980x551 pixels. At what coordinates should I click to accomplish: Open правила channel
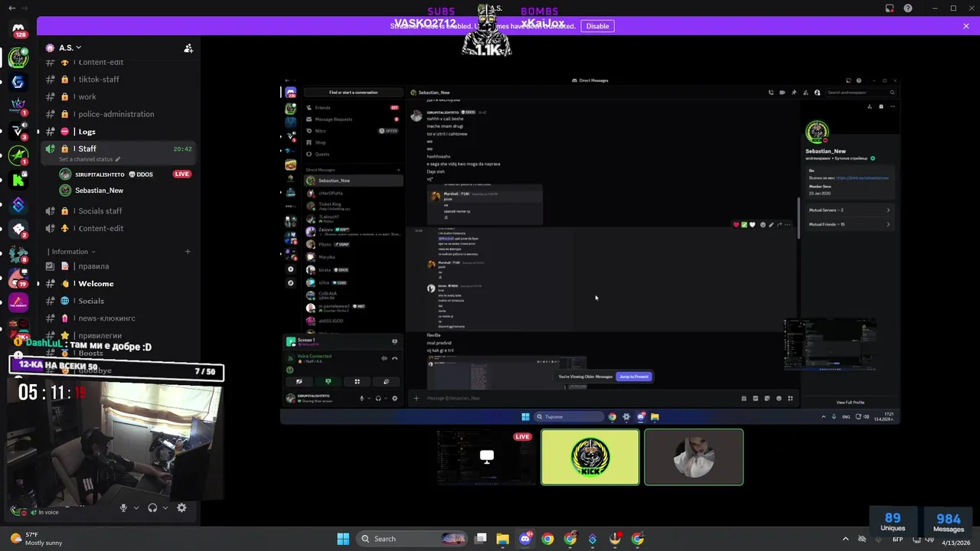coord(119,266)
